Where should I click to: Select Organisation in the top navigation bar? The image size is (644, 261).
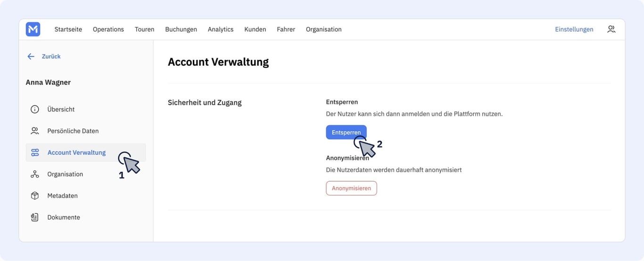pyautogui.click(x=324, y=29)
